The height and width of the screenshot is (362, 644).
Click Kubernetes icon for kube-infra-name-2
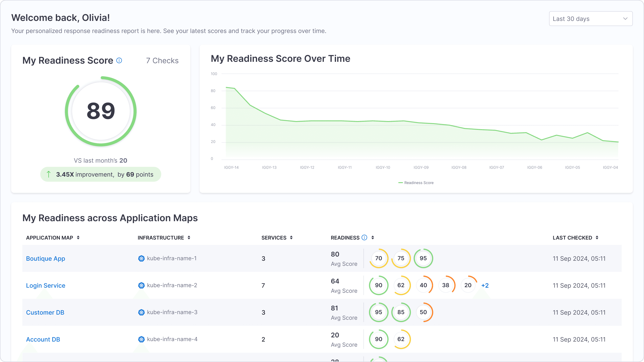[x=141, y=285]
